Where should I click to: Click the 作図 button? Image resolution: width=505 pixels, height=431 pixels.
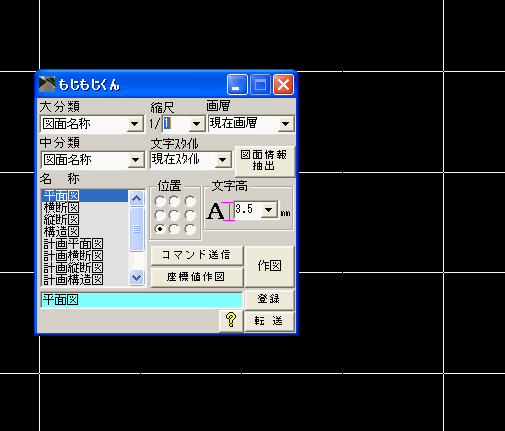click(269, 266)
